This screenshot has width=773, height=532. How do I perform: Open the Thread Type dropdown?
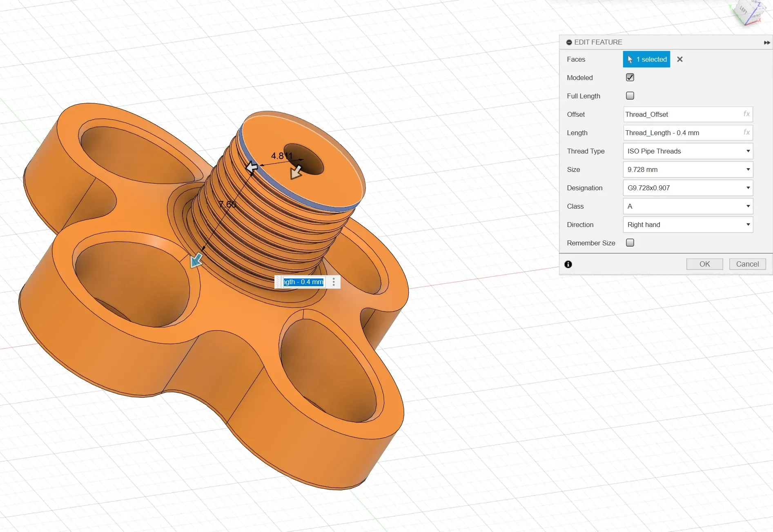[688, 151]
